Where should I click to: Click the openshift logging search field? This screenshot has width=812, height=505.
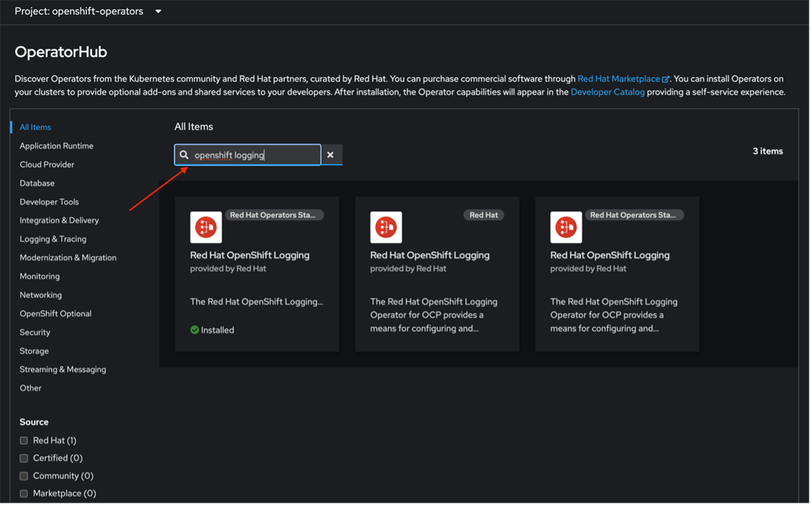[248, 155]
